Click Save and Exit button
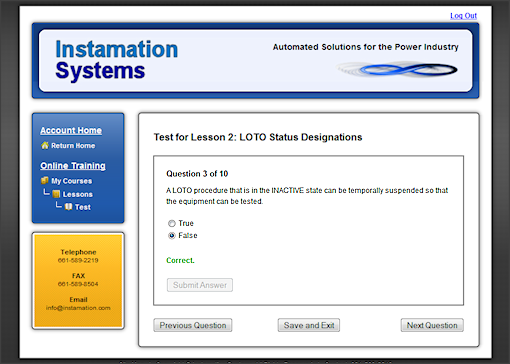Screen dimensions: 510x364 point(309,325)
